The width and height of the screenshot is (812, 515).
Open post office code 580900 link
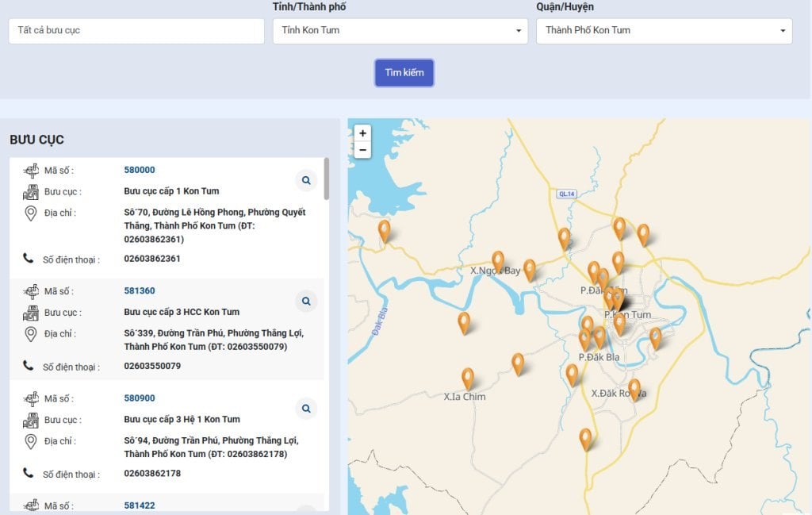pyautogui.click(x=140, y=398)
